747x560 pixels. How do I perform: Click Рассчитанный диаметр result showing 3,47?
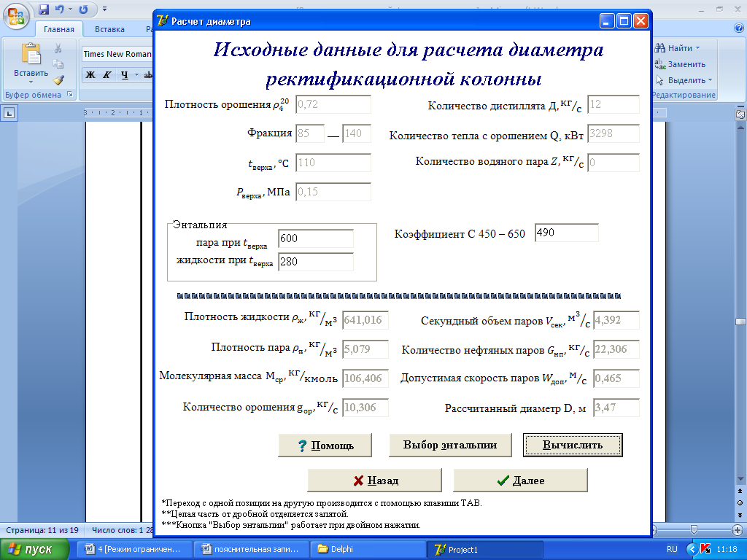[616, 408]
